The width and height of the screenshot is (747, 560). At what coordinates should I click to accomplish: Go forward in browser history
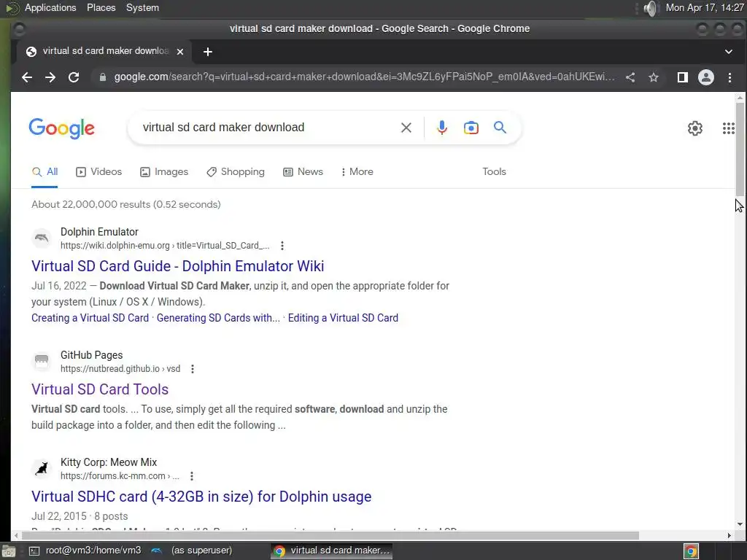tap(50, 77)
